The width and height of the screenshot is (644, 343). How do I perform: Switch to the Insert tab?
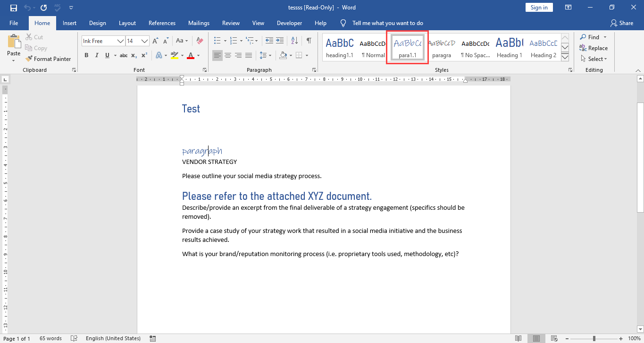coord(69,23)
